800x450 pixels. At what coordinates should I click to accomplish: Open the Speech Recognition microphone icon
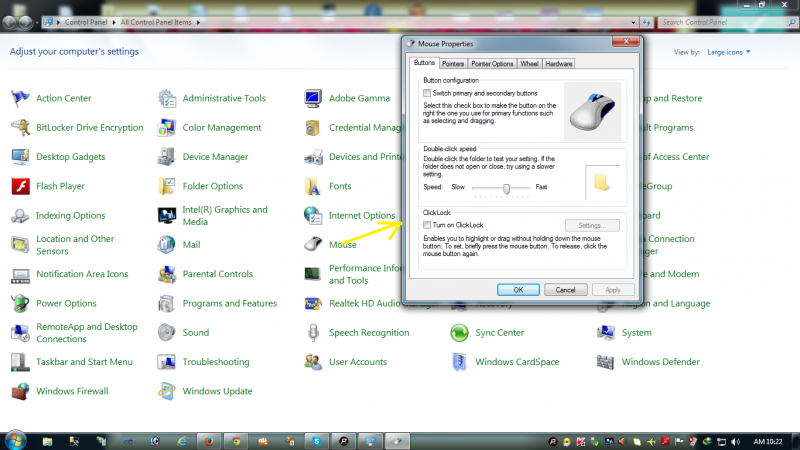313,333
